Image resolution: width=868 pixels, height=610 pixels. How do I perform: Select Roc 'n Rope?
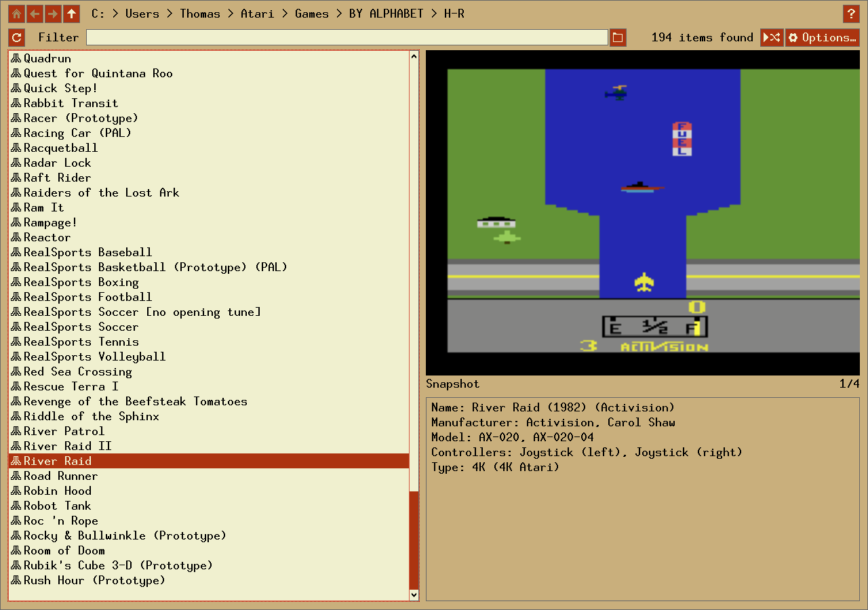click(209, 521)
